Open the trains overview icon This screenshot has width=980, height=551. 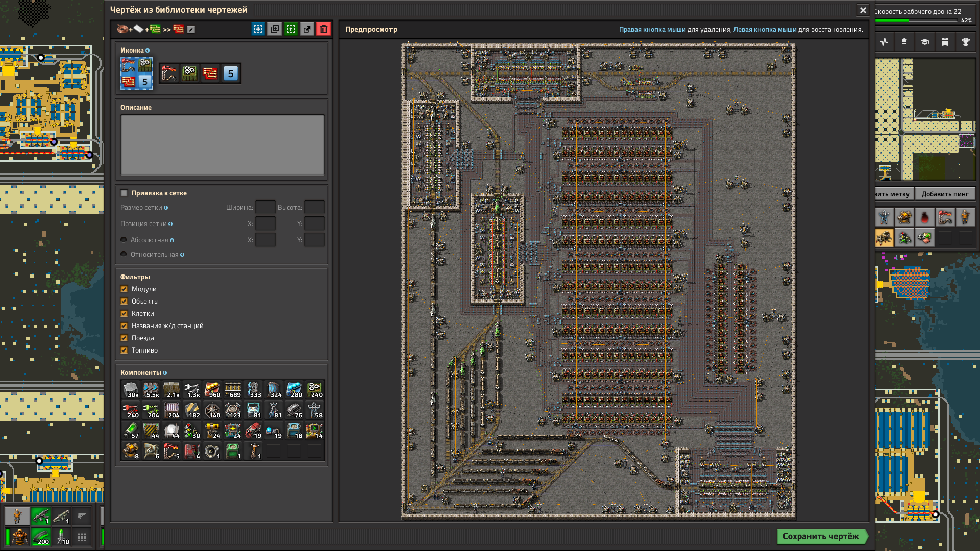point(945,42)
